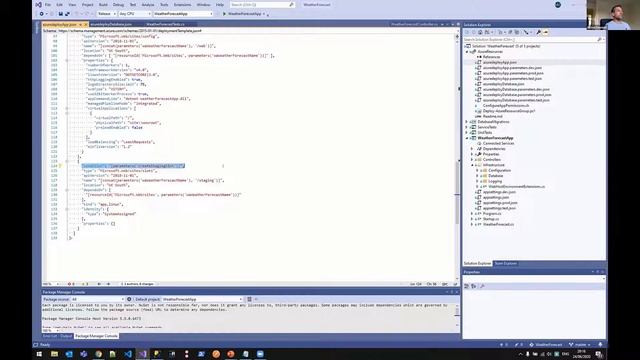Image resolution: width=640 pixels, height=360 pixels.
Task: Click the Property Pages wrench icon in Properties panel
Action: (482, 286)
